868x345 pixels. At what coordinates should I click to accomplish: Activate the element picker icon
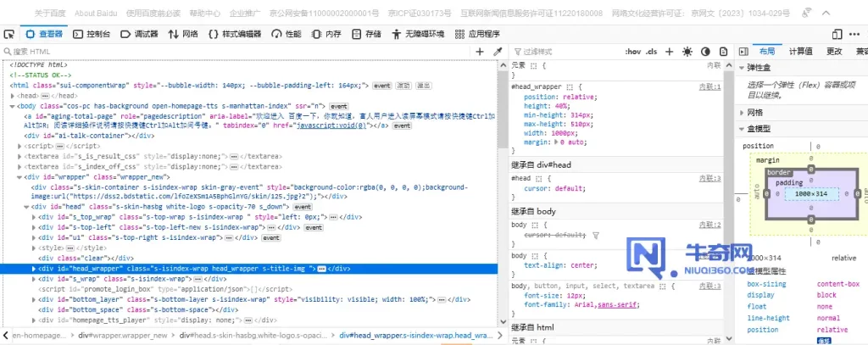[x=8, y=35]
